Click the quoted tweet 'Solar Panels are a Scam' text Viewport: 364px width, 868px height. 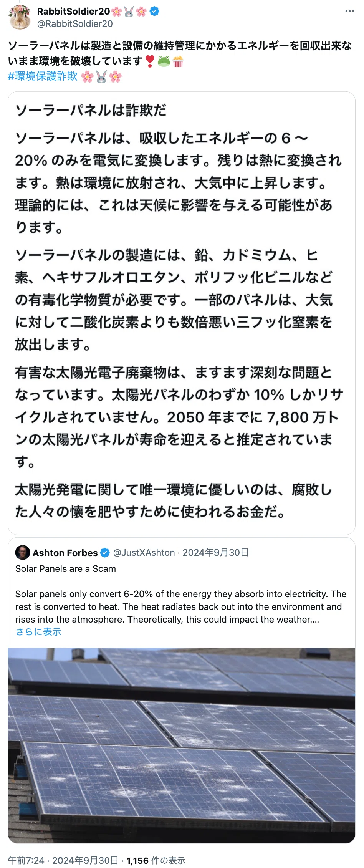pyautogui.click(x=66, y=569)
